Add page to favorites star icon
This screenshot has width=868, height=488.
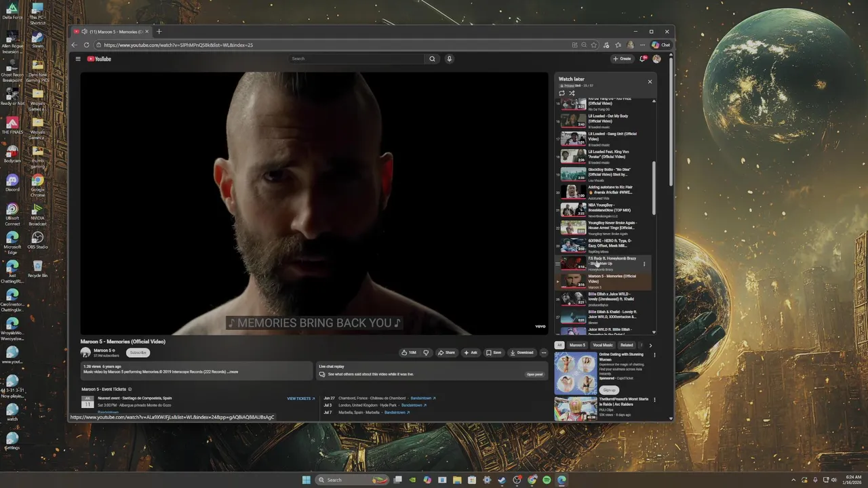(594, 45)
